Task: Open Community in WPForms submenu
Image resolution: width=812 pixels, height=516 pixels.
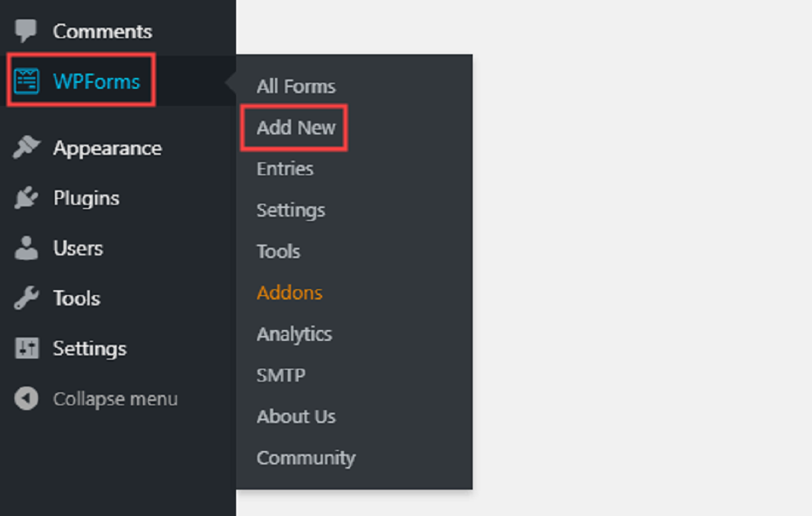Action: pos(306,458)
